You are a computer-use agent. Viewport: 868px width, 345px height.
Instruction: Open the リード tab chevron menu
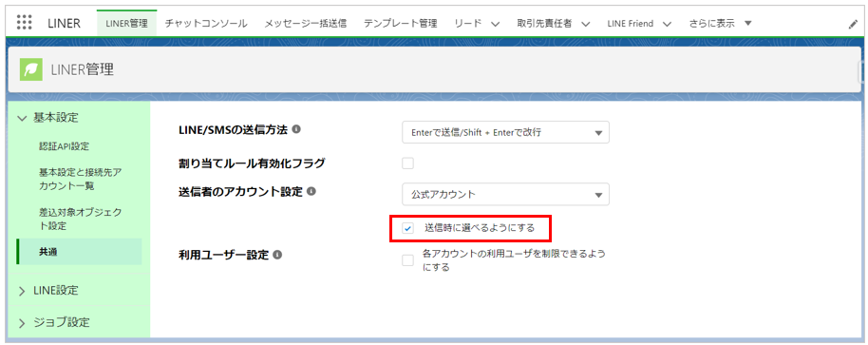(x=496, y=24)
